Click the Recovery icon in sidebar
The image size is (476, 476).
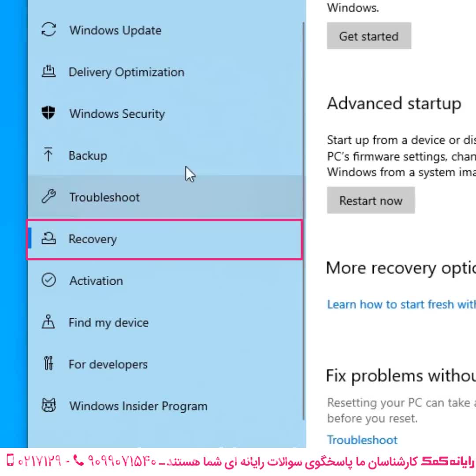(48, 239)
